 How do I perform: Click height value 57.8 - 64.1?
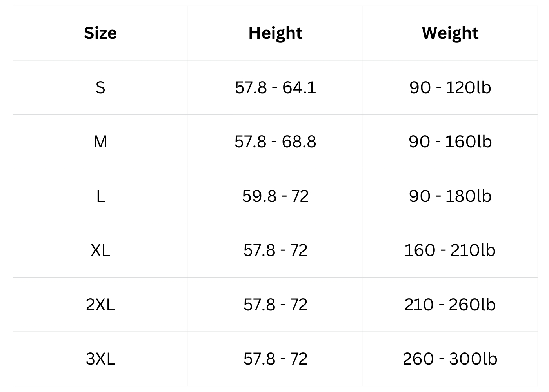coord(275,87)
